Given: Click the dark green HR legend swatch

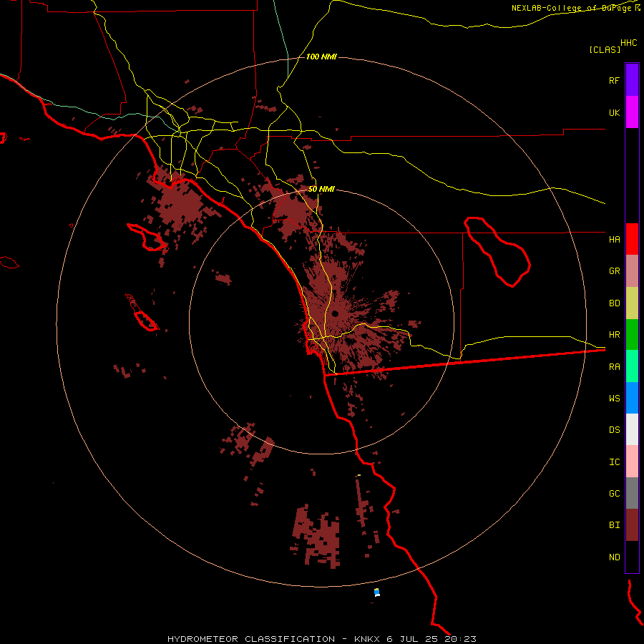Looking at the screenshot, I should click(632, 335).
